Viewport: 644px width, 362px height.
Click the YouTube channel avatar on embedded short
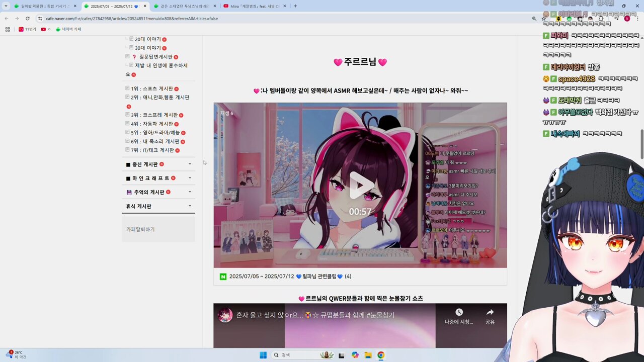225,315
